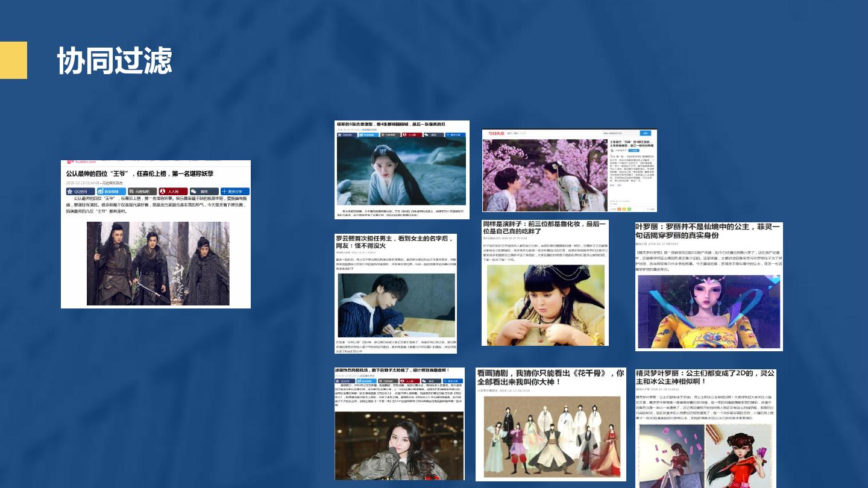
Task: Open 更多分享 in the 王爷 article
Action: coord(234,192)
